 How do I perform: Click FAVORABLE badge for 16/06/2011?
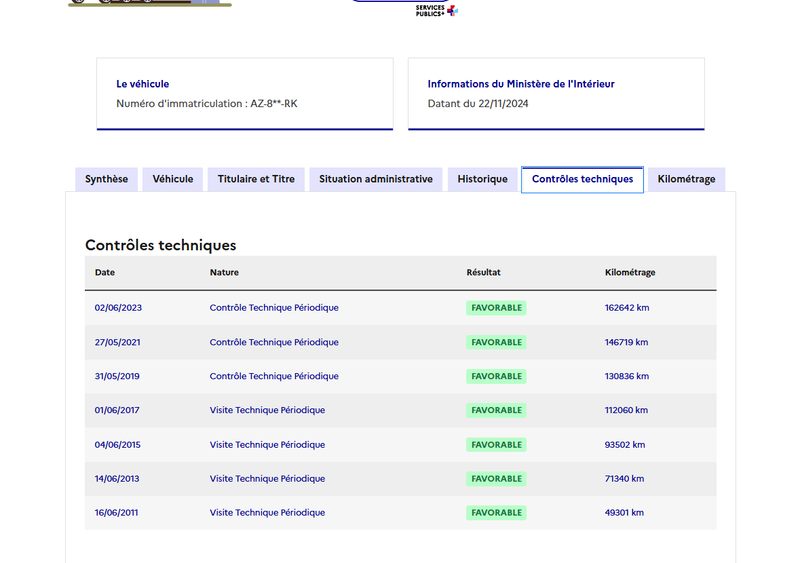[x=496, y=513]
